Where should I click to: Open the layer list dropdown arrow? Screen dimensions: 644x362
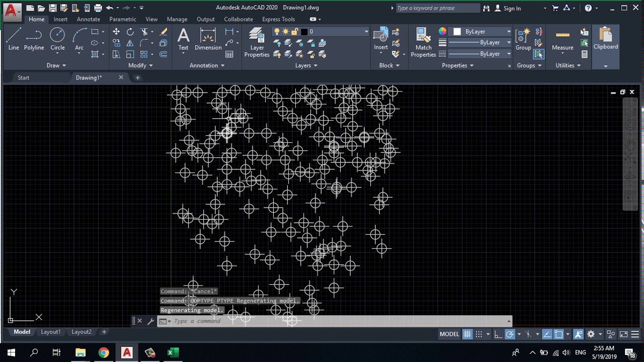pos(366,32)
